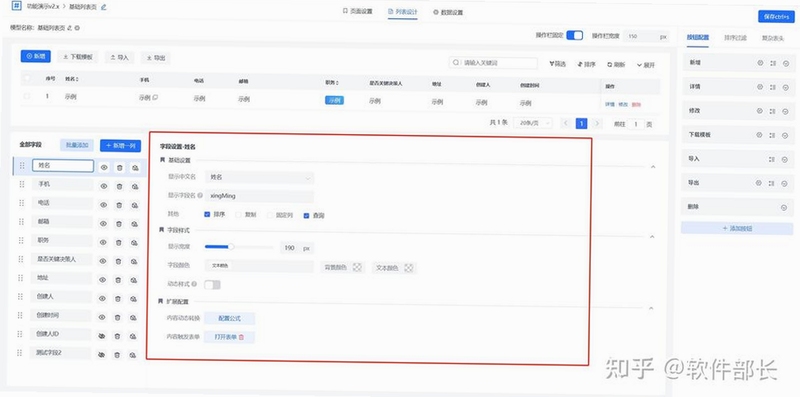Check the 复制 checkbox
Screen dimensions: 800x397
pyautogui.click(x=238, y=215)
